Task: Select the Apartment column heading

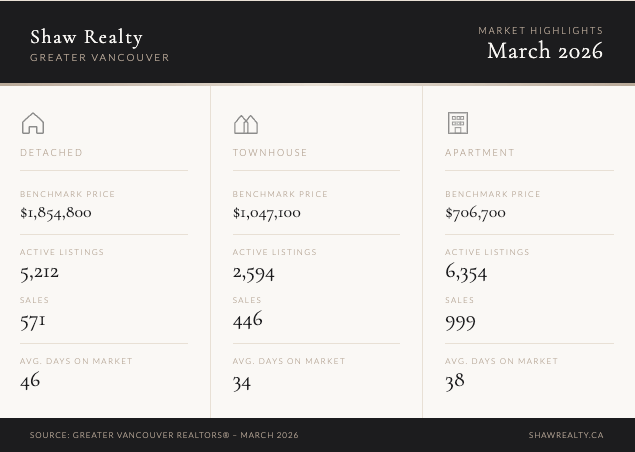Action: pyautogui.click(x=480, y=153)
